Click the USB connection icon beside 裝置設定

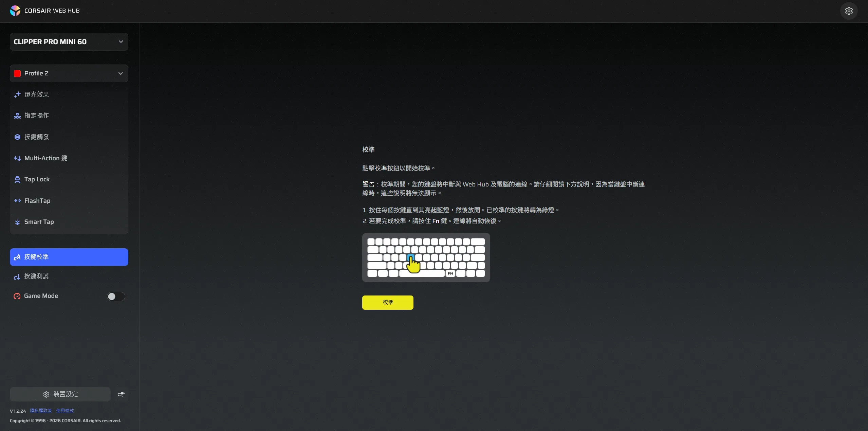click(121, 394)
